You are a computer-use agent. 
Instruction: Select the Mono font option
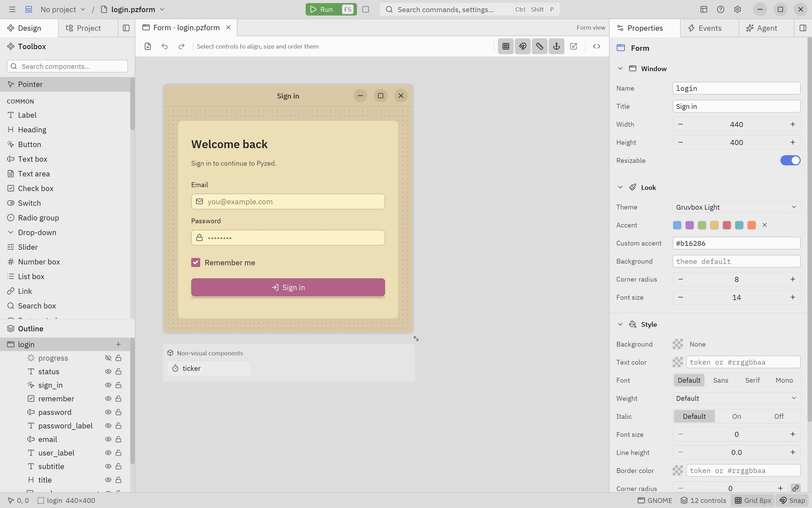pyautogui.click(x=784, y=380)
